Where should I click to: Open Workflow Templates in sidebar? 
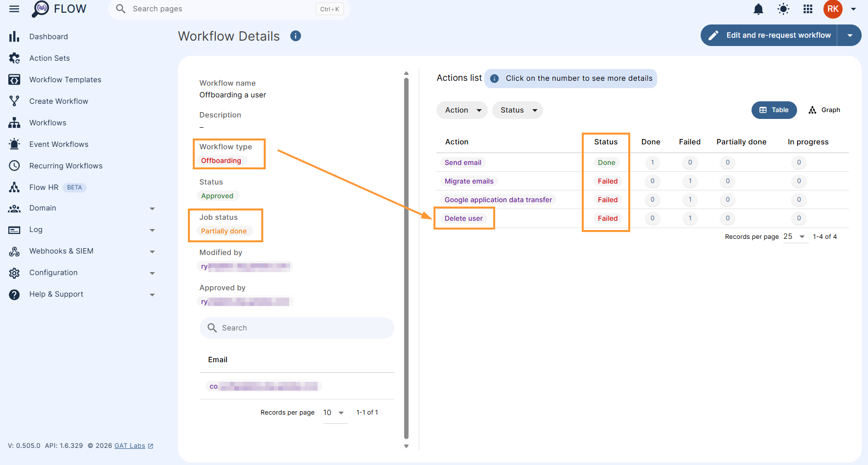point(65,80)
